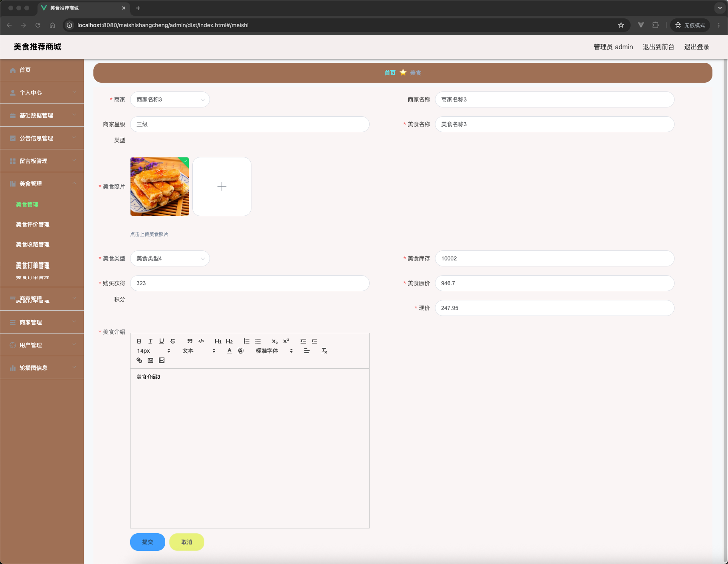Decrease indent in the editor

click(303, 341)
